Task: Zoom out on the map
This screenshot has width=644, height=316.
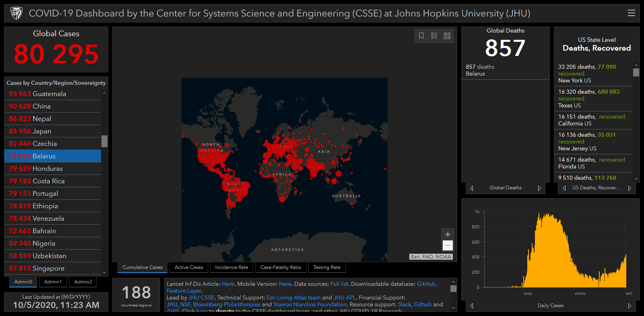Action: click(x=448, y=245)
